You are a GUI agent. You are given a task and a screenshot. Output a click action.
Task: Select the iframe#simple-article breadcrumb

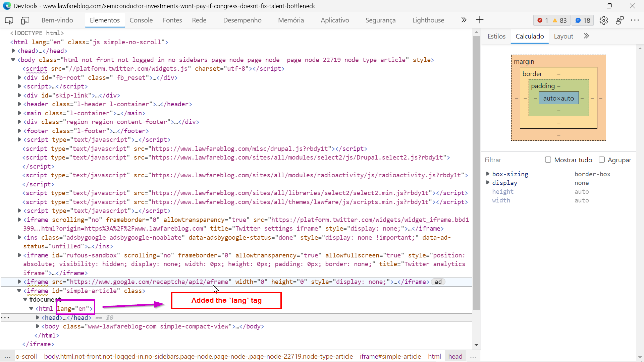(x=390, y=356)
